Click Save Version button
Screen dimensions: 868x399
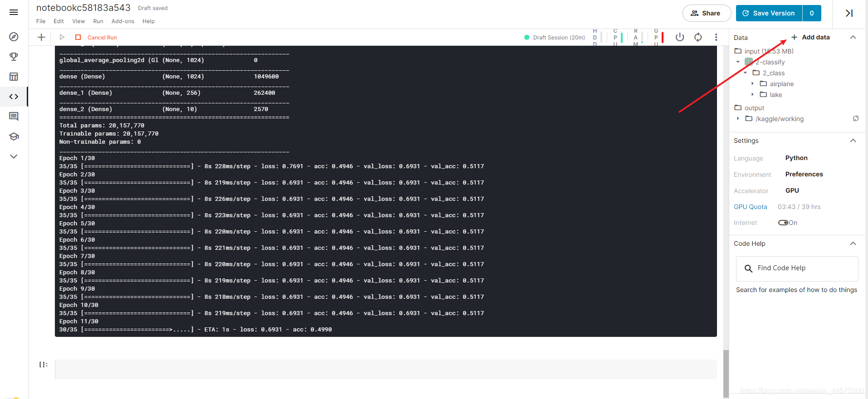click(x=769, y=13)
